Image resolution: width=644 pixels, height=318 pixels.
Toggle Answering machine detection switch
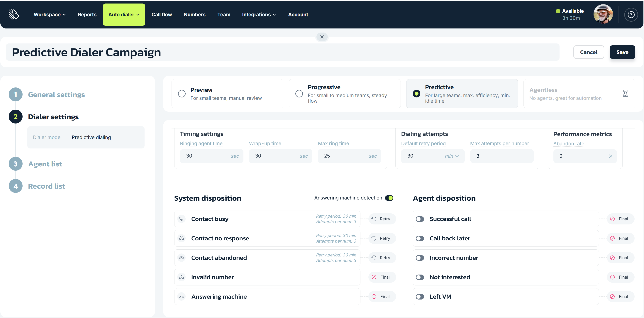coord(389,198)
